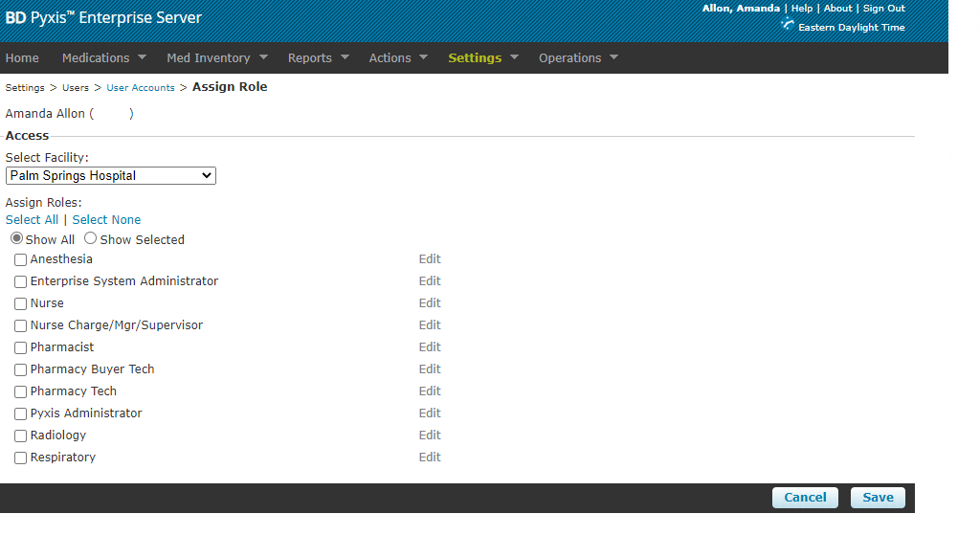Open the Help link in header

click(801, 9)
